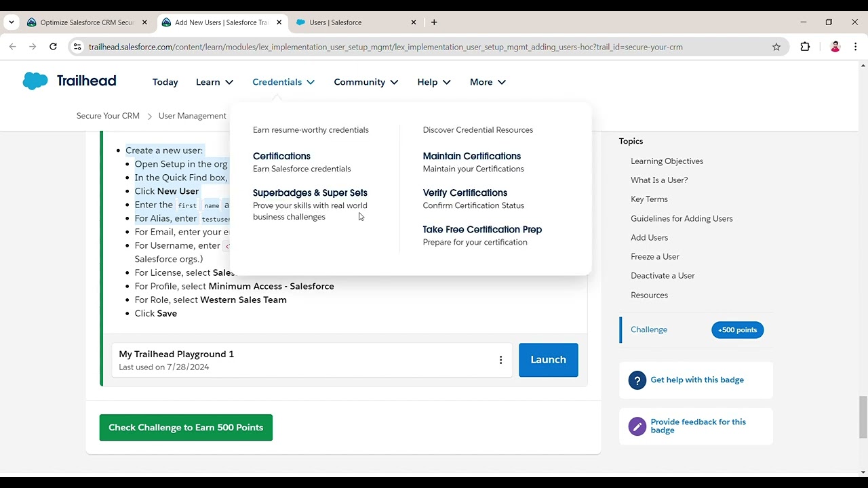
Task: View site information icon in address bar
Action: pyautogui.click(x=77, y=47)
